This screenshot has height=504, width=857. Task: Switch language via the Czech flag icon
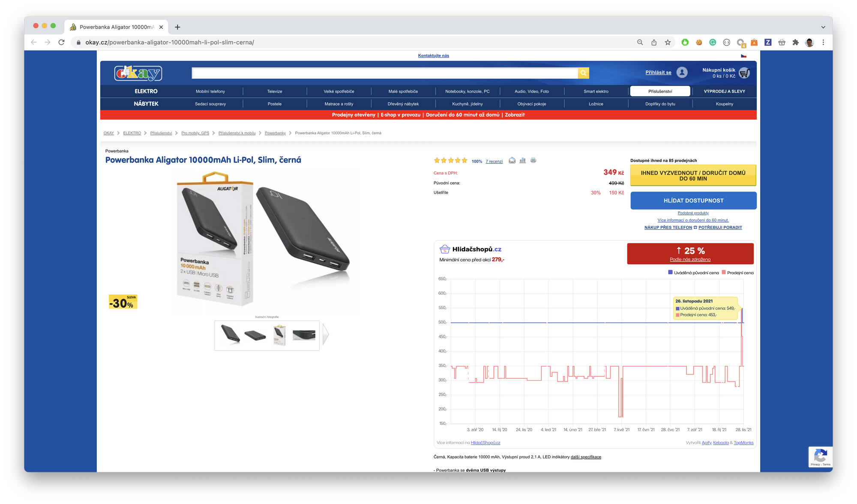pyautogui.click(x=744, y=55)
